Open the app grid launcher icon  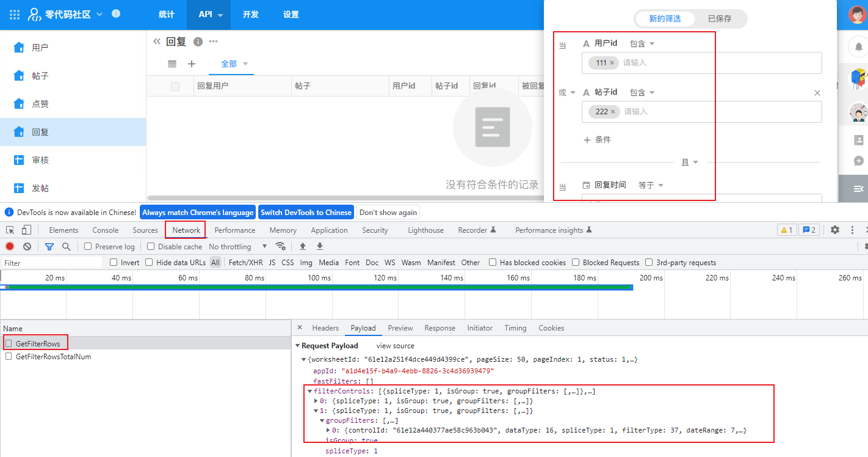click(15, 14)
